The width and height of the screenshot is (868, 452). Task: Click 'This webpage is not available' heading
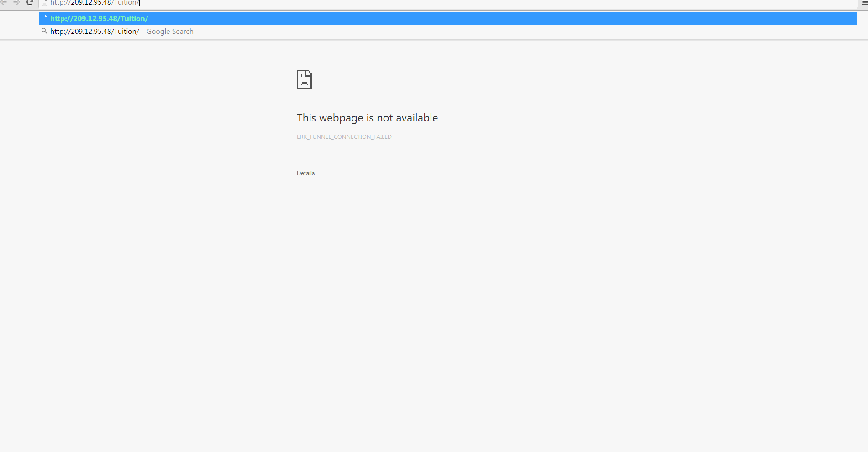coord(367,118)
